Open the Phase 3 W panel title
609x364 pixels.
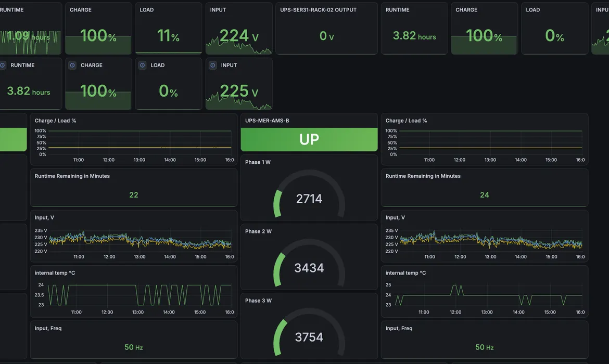(x=258, y=301)
